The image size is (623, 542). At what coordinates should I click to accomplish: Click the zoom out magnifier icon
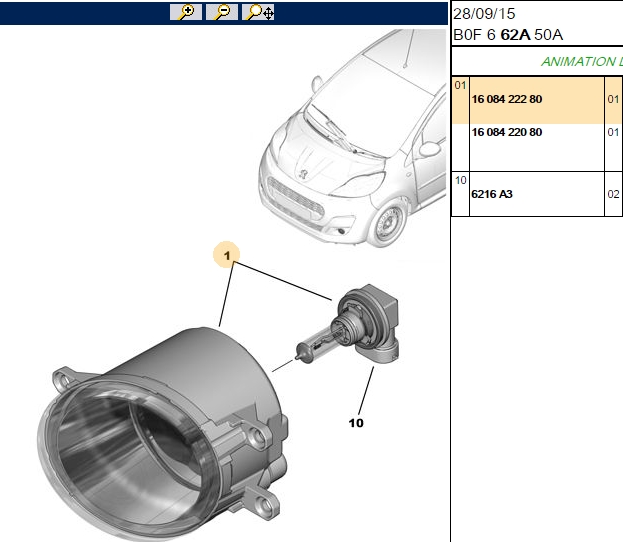point(222,12)
